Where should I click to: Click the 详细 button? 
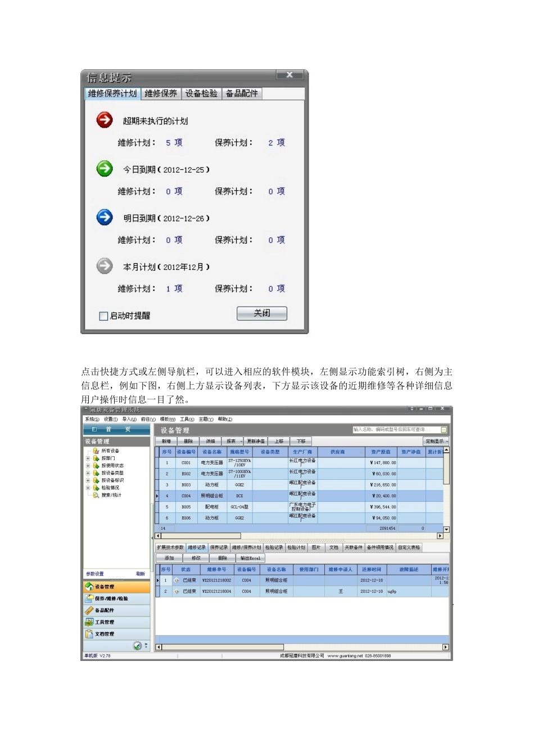pyautogui.click(x=211, y=442)
